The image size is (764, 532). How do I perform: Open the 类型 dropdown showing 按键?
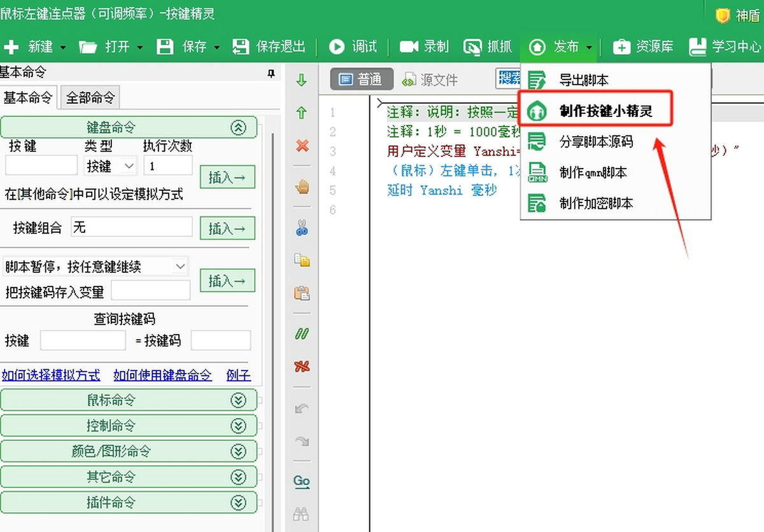click(x=111, y=165)
